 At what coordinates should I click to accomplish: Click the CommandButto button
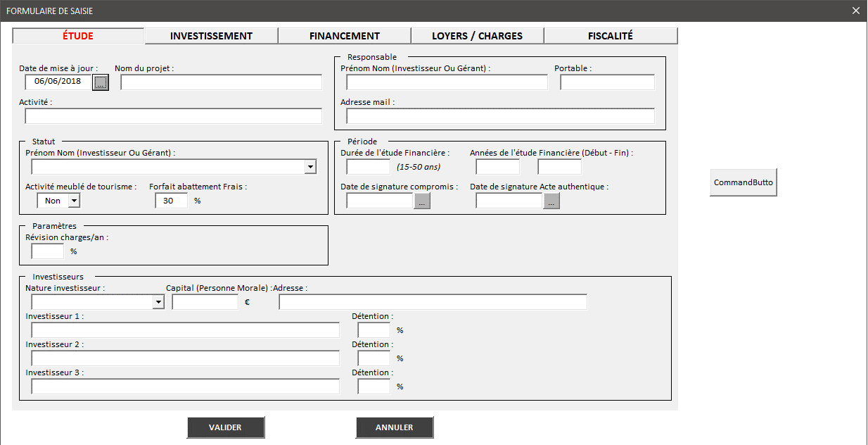click(x=743, y=182)
